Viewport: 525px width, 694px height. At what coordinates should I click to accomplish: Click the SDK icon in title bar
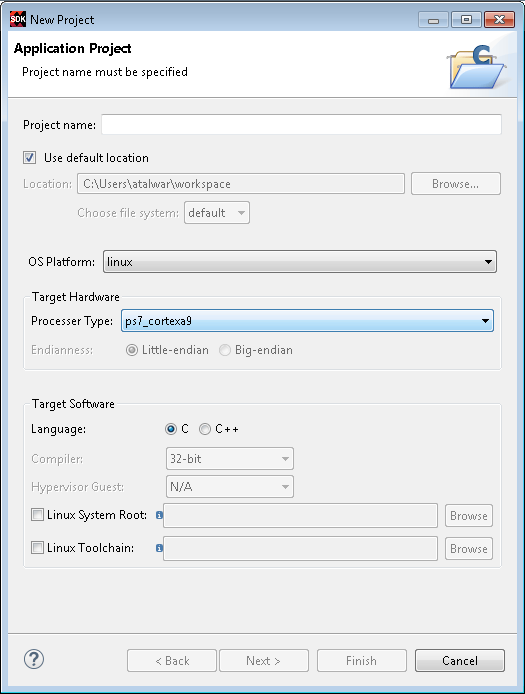tap(18, 19)
